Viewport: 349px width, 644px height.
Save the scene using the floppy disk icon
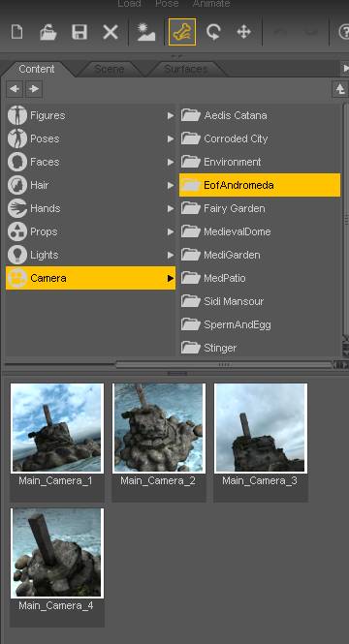(79, 32)
